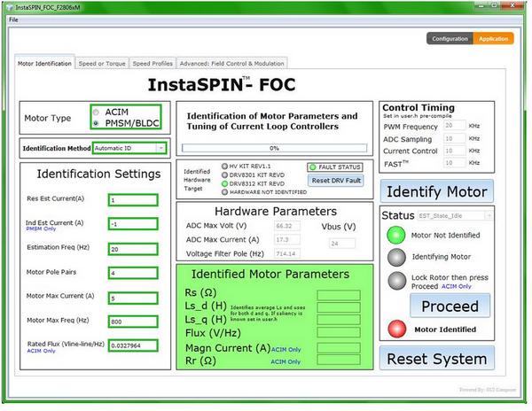
Task: Click the FAULT STATUS green LED
Action: (x=312, y=167)
